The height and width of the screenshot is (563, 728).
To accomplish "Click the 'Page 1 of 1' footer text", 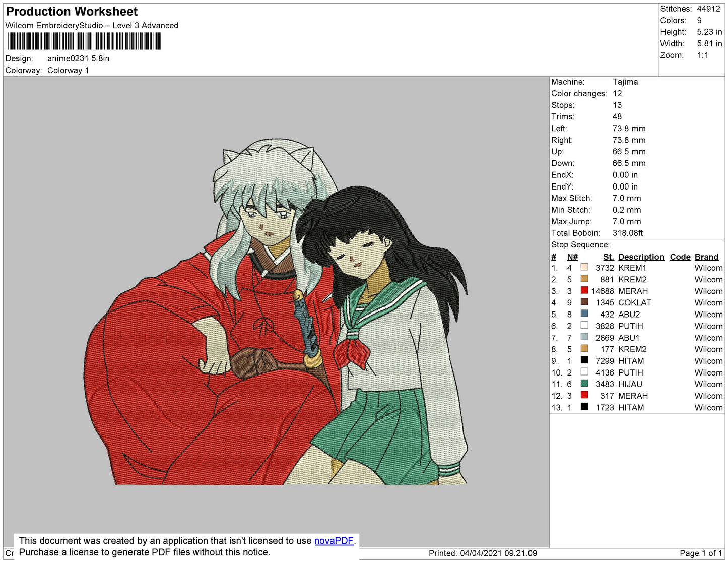I will [701, 553].
